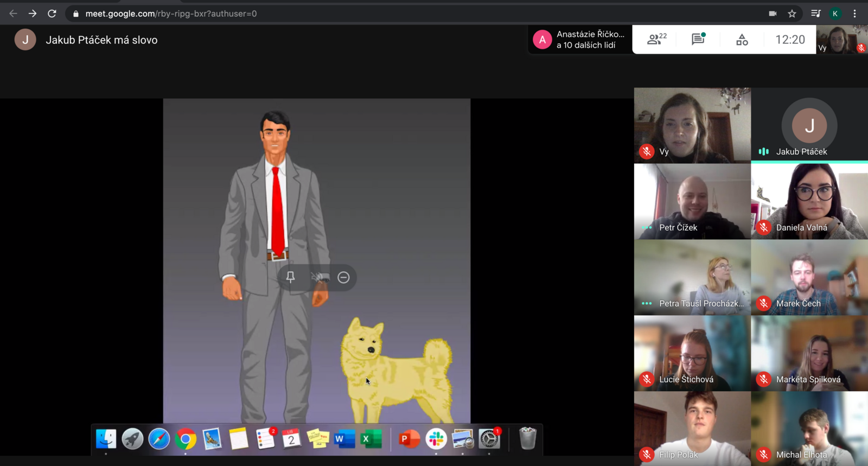This screenshot has height=466, width=868.
Task: Pin the presentation to the screen
Action: coord(290,277)
